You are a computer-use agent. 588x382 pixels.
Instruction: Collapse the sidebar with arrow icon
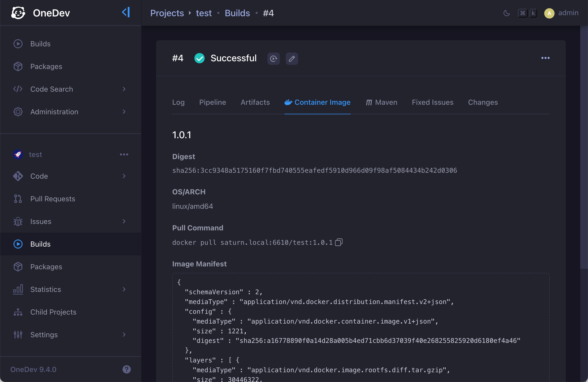point(126,12)
